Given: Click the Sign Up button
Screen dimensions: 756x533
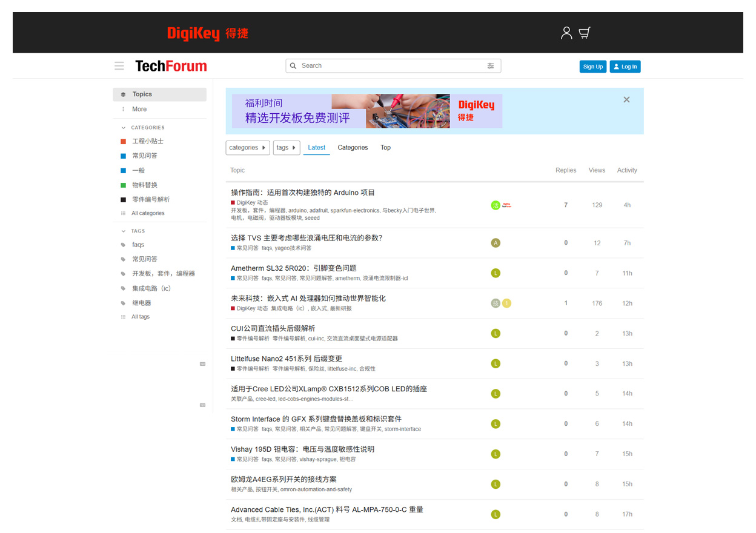Looking at the screenshot, I should (592, 67).
